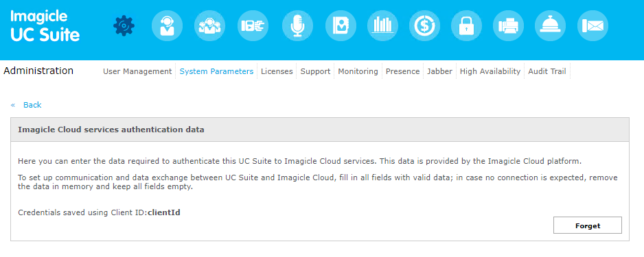The width and height of the screenshot is (644, 257).
Task: Select the Audit Trail tab
Action: [547, 71]
